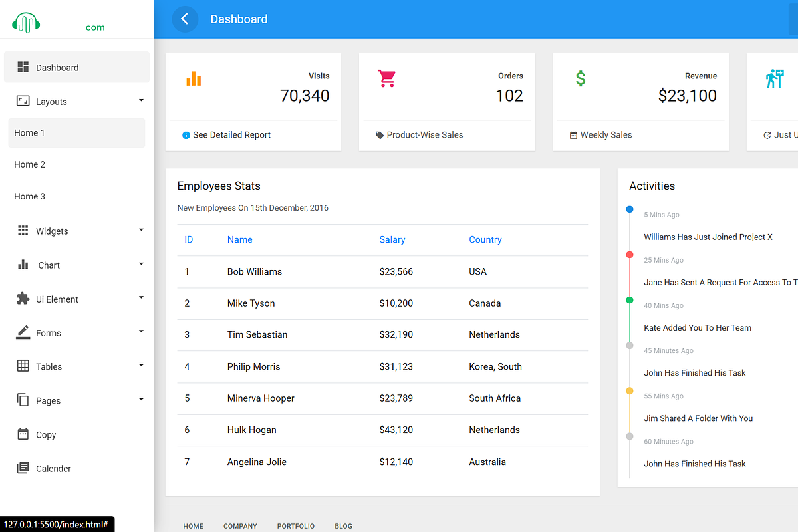The height and width of the screenshot is (532, 798).
Task: Expand the Forms dropdown arrow
Action: (141, 331)
